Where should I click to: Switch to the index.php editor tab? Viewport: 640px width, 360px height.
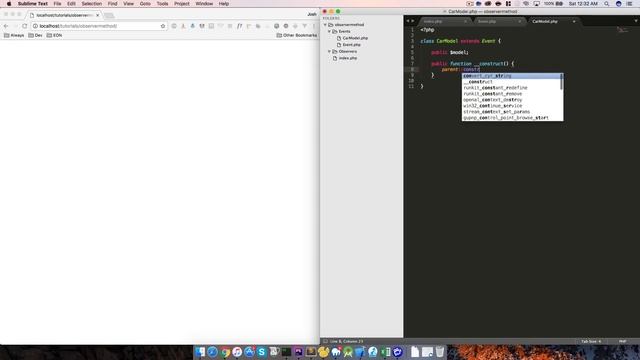click(x=433, y=21)
